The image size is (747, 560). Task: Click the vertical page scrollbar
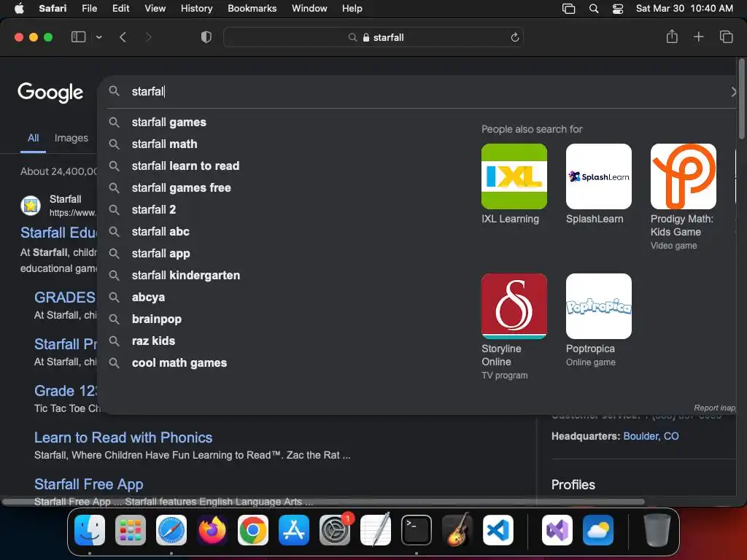(741, 99)
